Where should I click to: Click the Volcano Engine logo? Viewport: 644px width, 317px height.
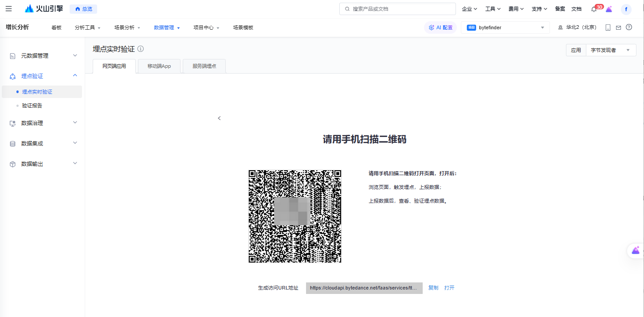point(43,9)
